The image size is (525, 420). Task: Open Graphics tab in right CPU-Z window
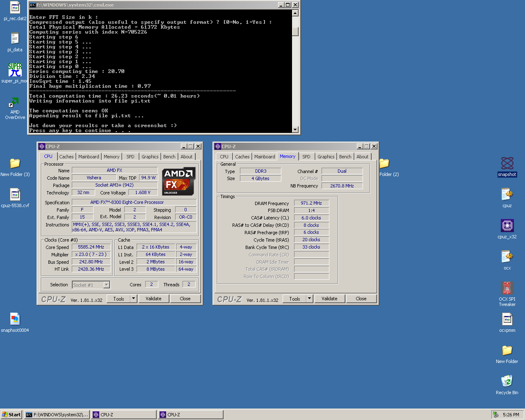coord(326,157)
